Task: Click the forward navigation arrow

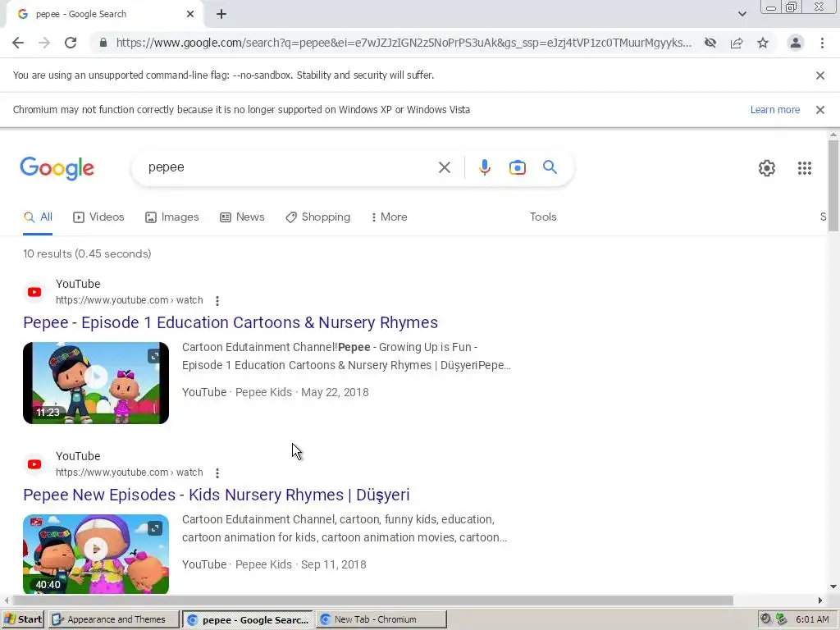Action: [44, 43]
